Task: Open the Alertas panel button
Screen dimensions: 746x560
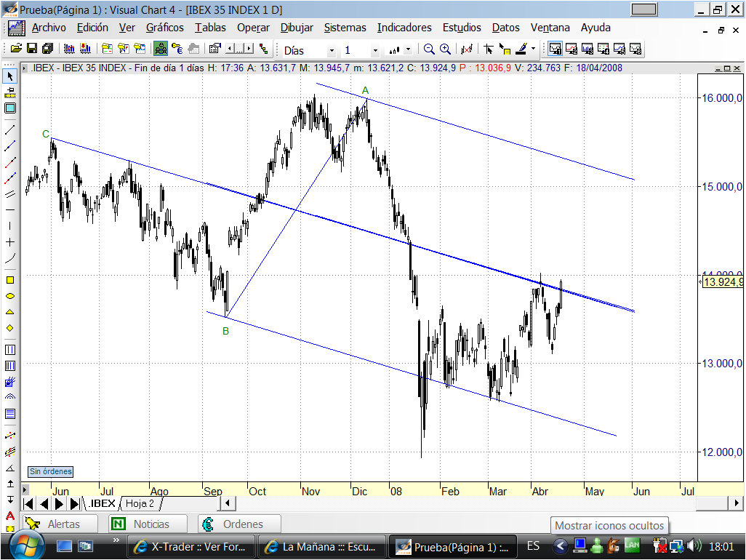Action: (x=60, y=524)
